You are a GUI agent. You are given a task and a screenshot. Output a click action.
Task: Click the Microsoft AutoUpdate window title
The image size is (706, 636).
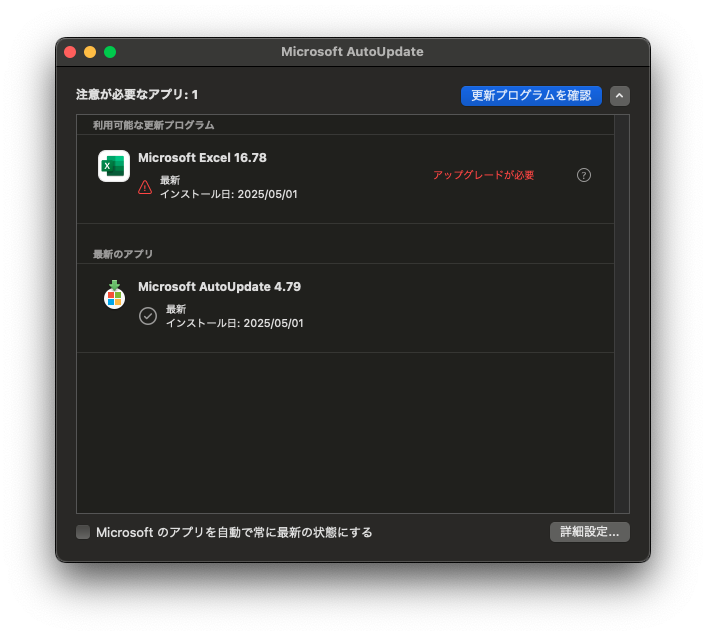(352, 52)
